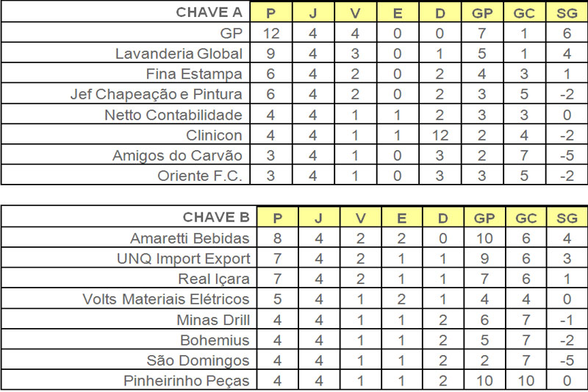Select the Pinheirinho Peças team cell
This screenshot has width=588, height=392.
188,381
